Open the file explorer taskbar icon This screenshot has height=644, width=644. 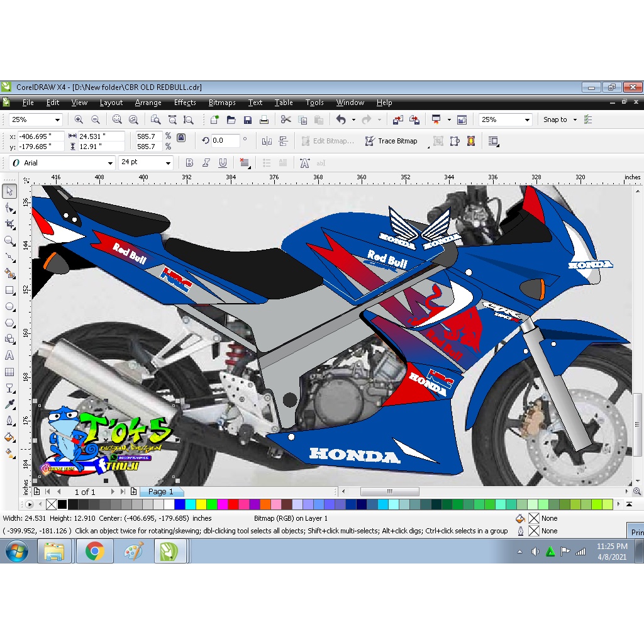coord(55,551)
